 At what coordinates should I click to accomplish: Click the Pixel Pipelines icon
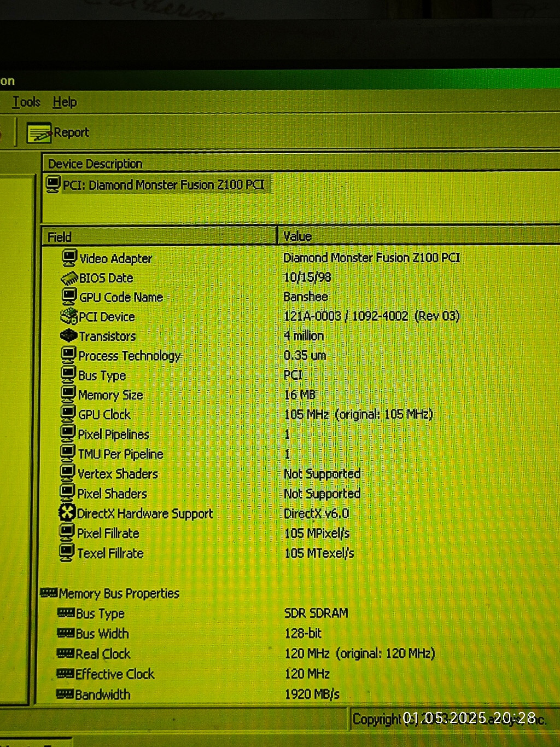tap(68, 434)
